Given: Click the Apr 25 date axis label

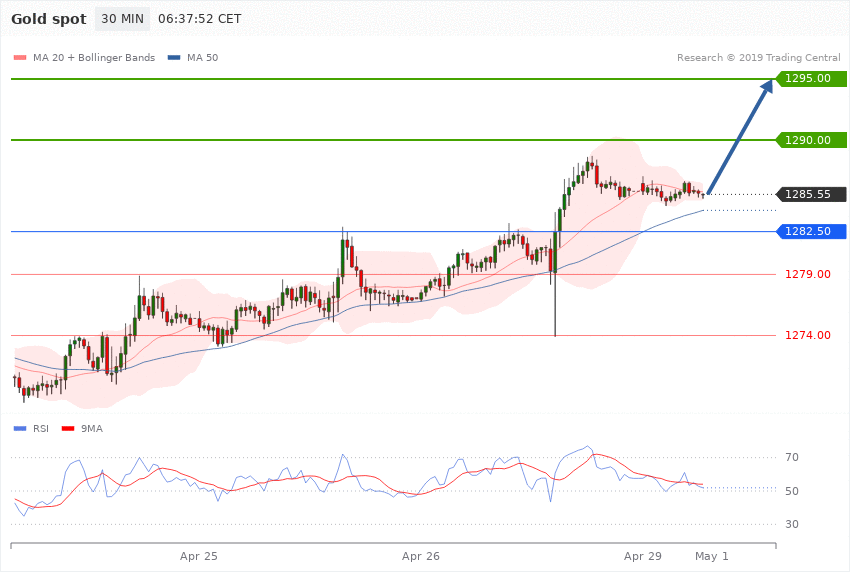Looking at the screenshot, I should (198, 556).
